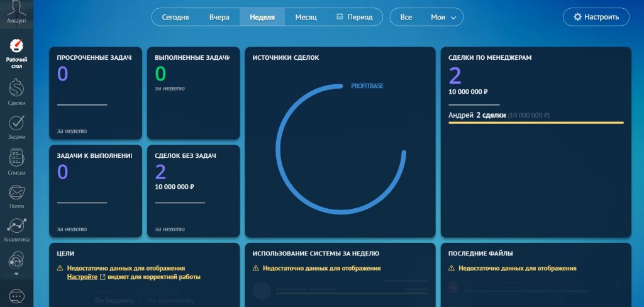644x307 pixels.
Task: Select the Все filter option
Action: (x=406, y=17)
